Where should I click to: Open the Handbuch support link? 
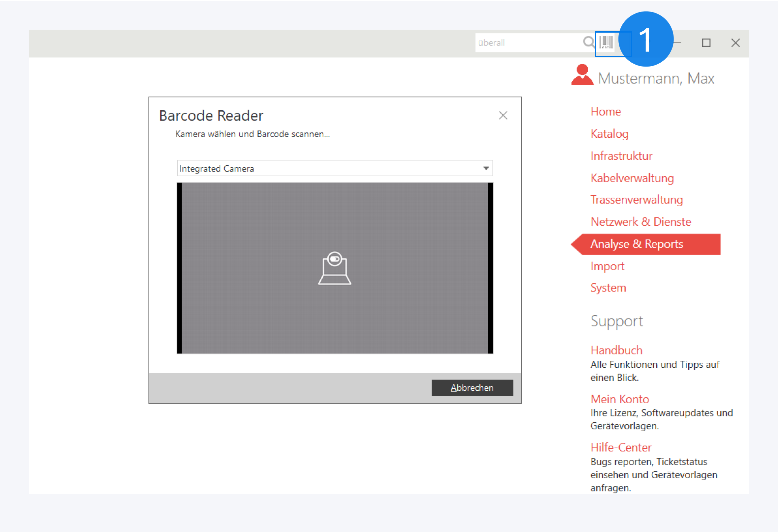pos(616,350)
